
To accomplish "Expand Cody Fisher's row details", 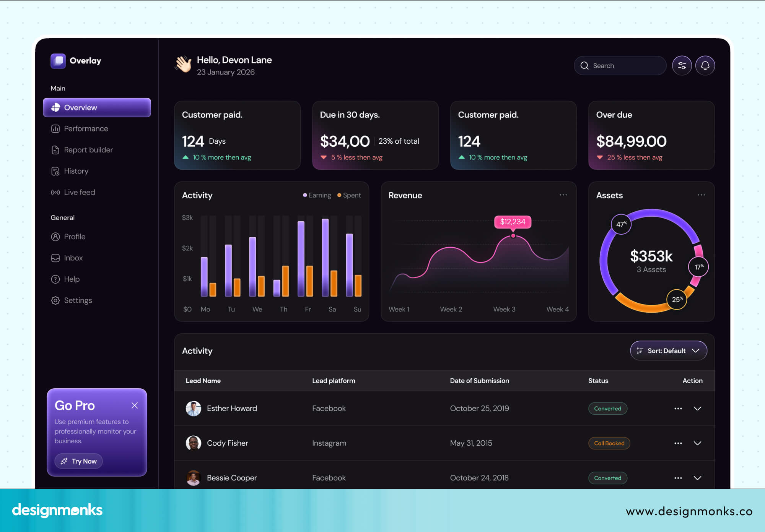I will pos(697,443).
